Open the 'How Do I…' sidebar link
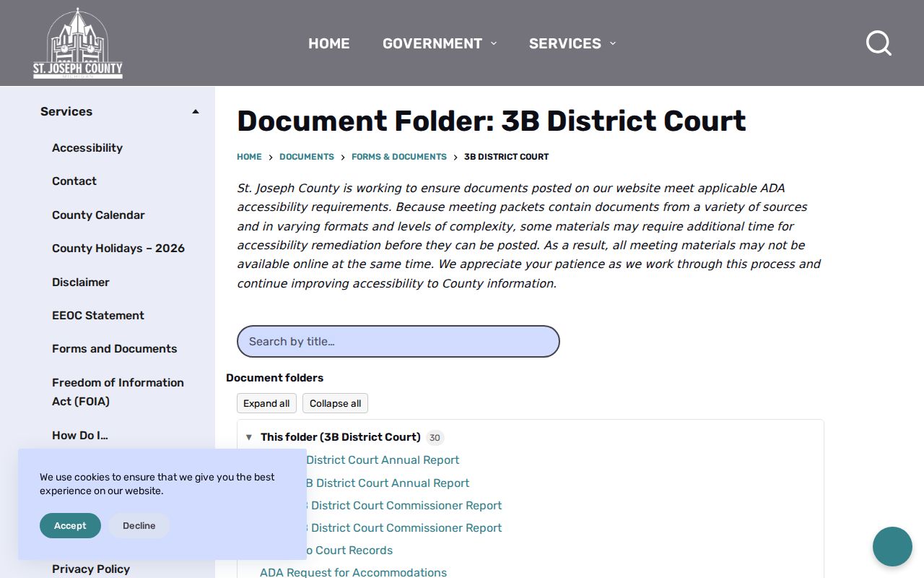 click(80, 436)
